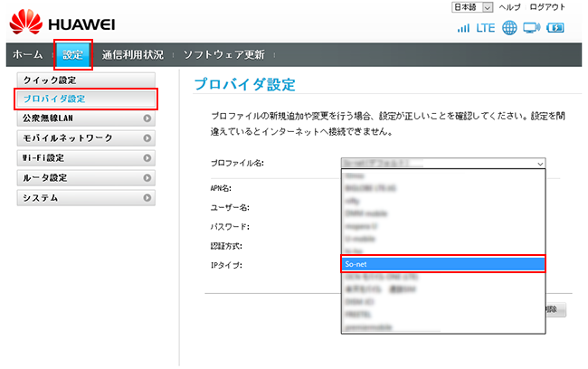The width and height of the screenshot is (588, 369).
Task: Open the 通信利用状況 tab
Action: pyautogui.click(x=132, y=55)
